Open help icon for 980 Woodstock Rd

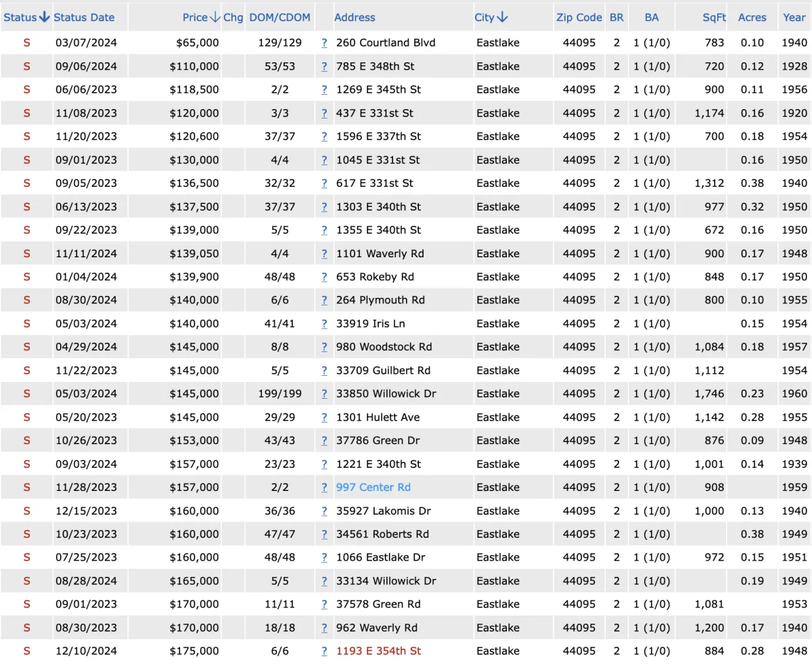point(324,347)
